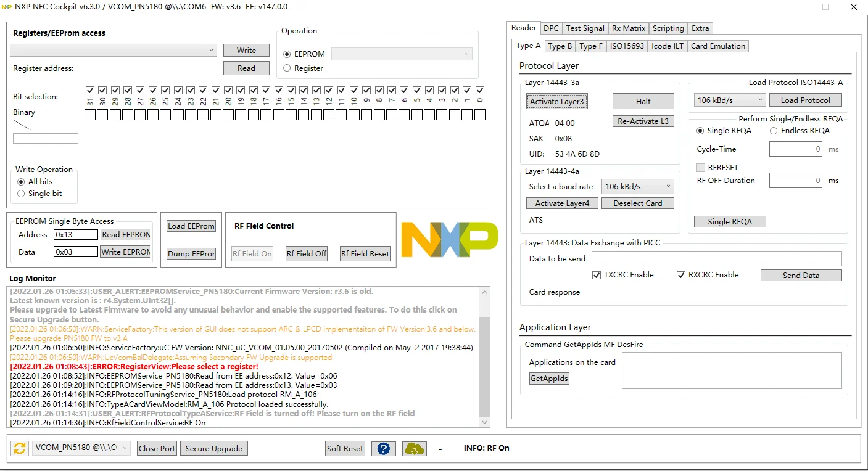This screenshot has height=471, width=868.
Task: Tick the RFRESET checkbox
Action: [701, 168]
